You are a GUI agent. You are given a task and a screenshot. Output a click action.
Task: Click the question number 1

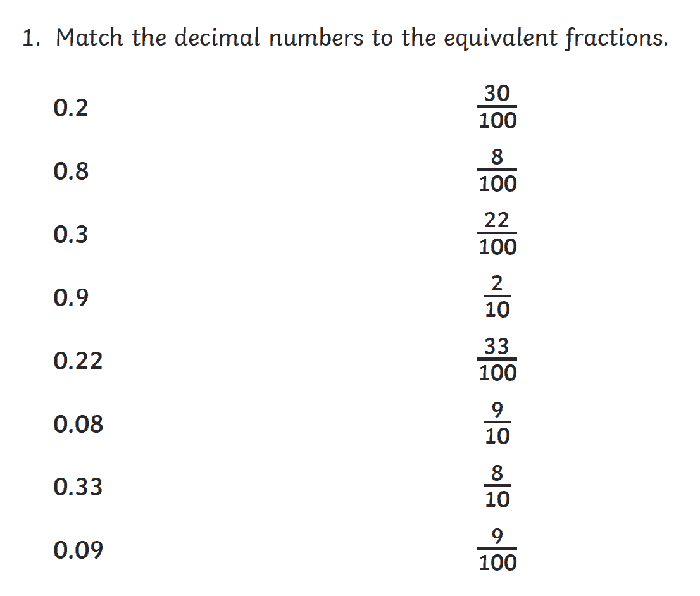tap(29, 39)
